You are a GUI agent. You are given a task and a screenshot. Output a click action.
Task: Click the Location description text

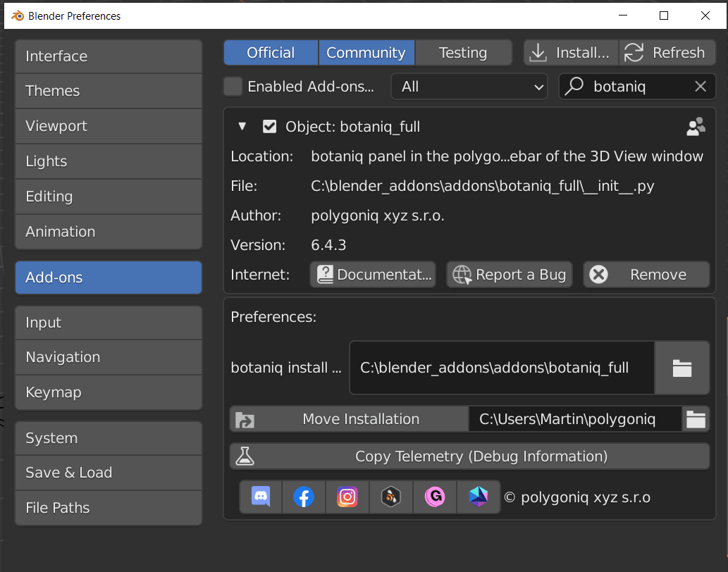(x=507, y=156)
